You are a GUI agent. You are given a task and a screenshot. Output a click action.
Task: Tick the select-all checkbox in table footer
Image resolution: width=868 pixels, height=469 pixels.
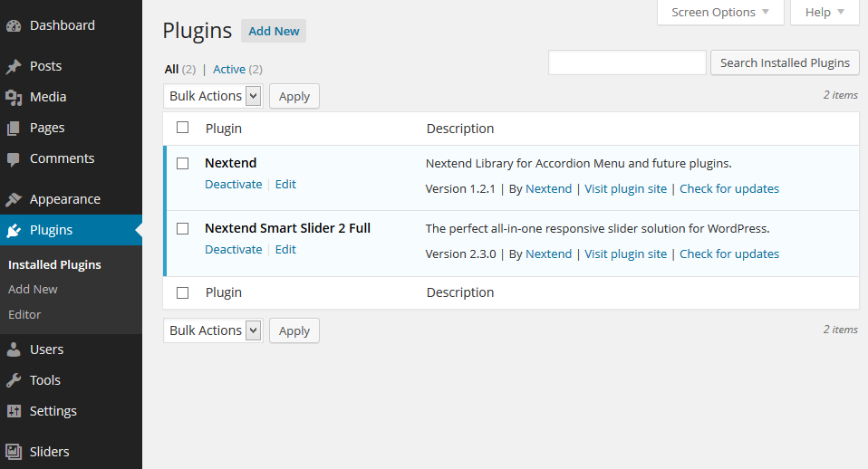tap(183, 293)
